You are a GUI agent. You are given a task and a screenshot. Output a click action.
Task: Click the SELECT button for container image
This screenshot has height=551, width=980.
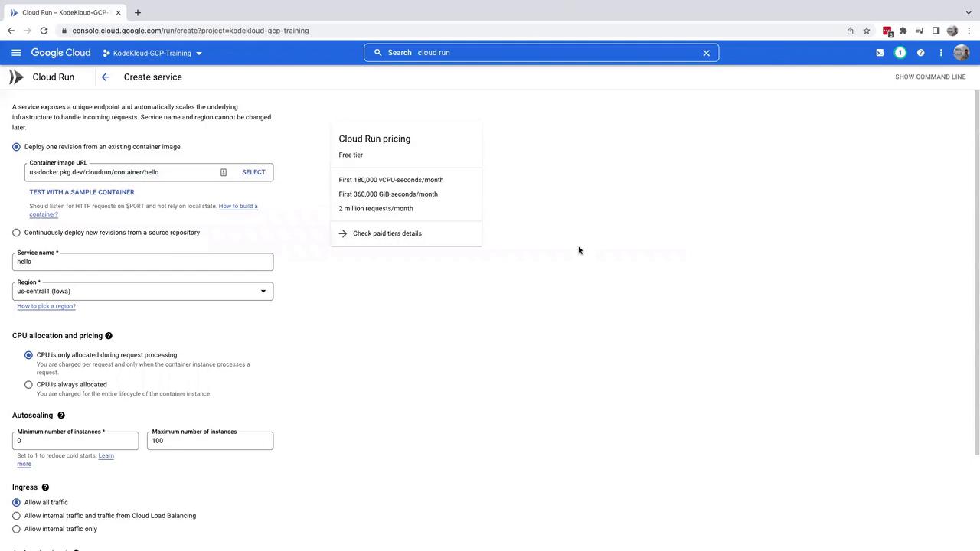[x=253, y=172]
